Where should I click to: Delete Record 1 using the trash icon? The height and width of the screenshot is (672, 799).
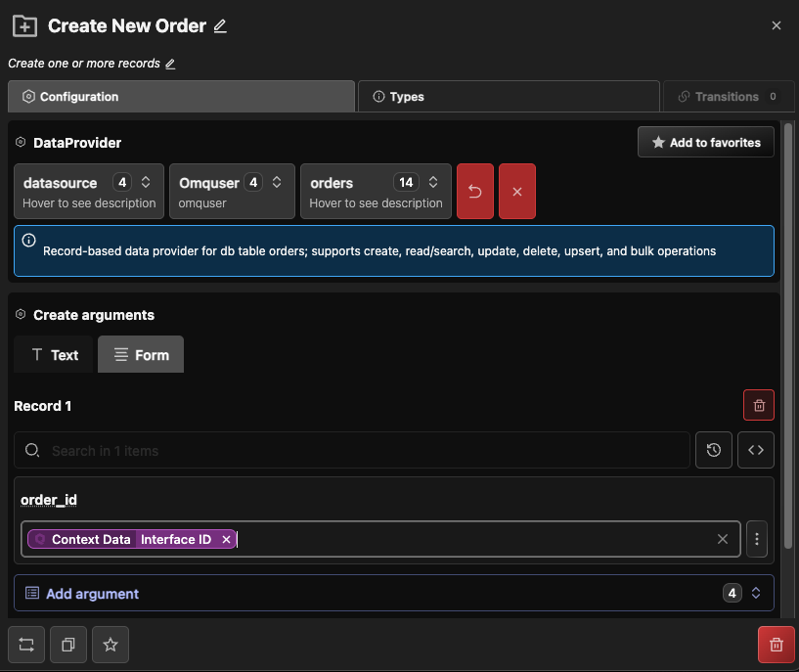(759, 406)
